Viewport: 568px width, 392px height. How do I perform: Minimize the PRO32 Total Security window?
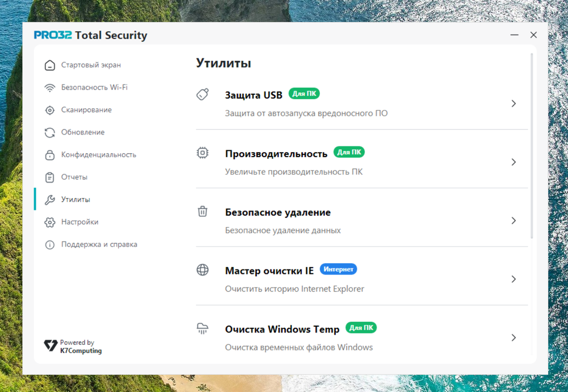click(515, 35)
